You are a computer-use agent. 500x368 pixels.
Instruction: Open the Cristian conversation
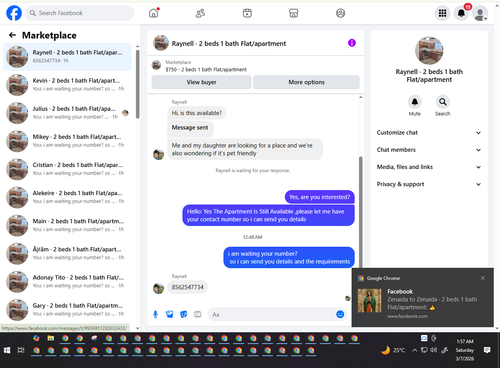click(x=67, y=169)
